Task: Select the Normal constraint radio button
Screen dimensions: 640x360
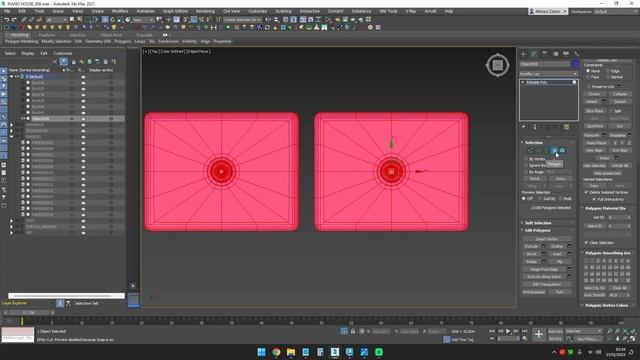Action: pyautogui.click(x=609, y=77)
